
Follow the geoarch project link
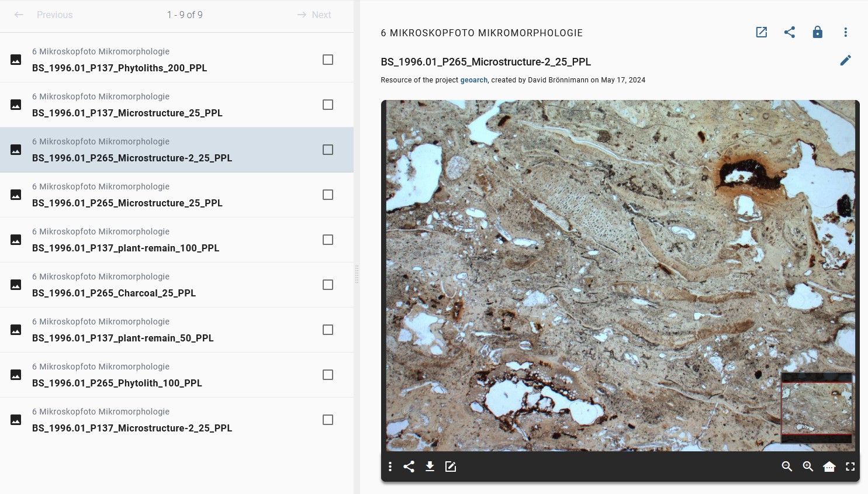tap(473, 80)
